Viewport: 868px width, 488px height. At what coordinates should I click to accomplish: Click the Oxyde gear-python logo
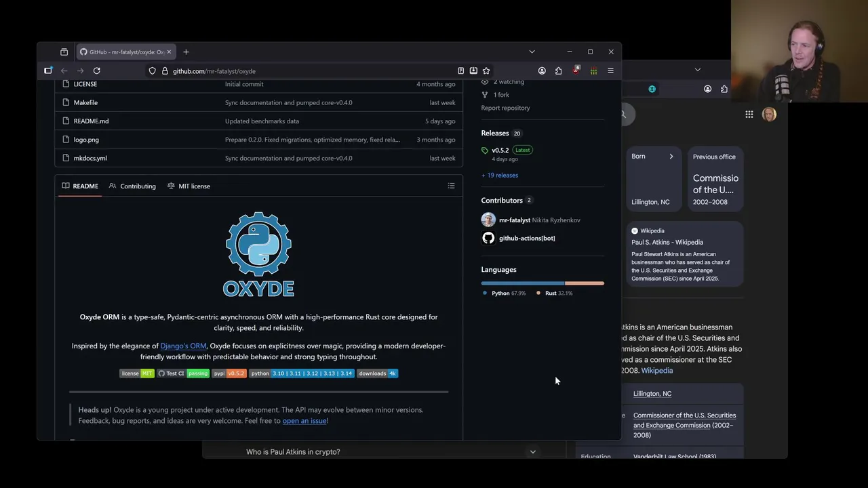click(x=258, y=254)
